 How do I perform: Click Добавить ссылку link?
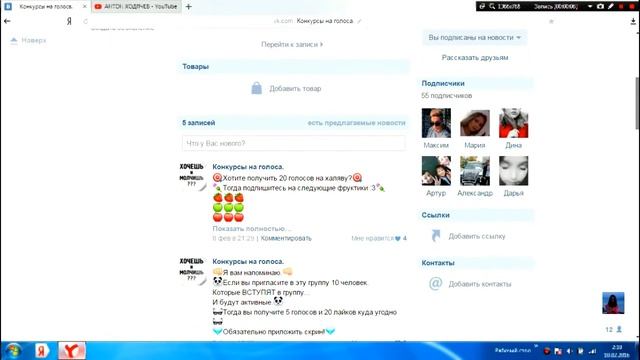click(x=477, y=236)
